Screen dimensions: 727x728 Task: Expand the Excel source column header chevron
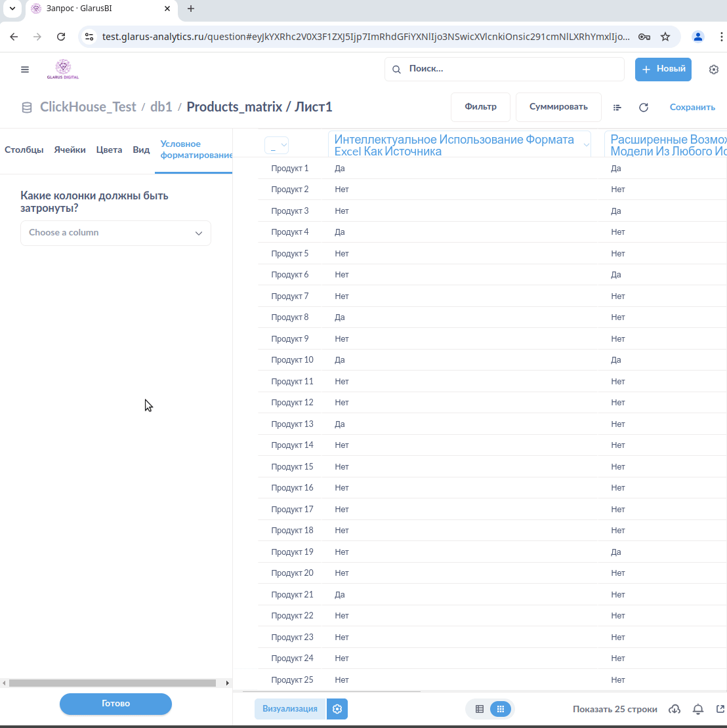click(x=586, y=146)
